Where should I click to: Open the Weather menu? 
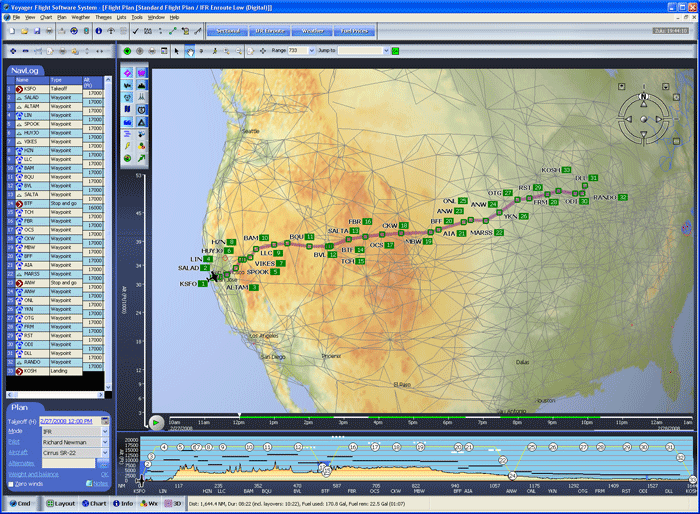(x=81, y=17)
